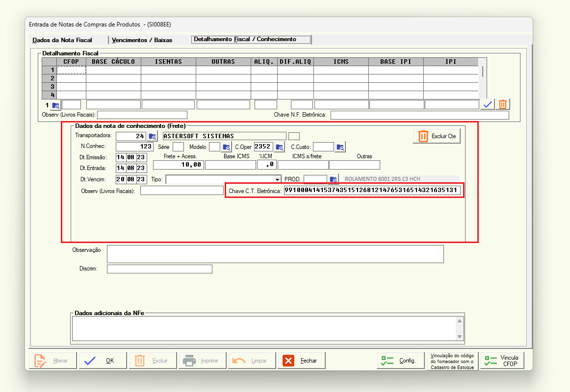Click the Outras field in freight section

pyautogui.click(x=355, y=165)
